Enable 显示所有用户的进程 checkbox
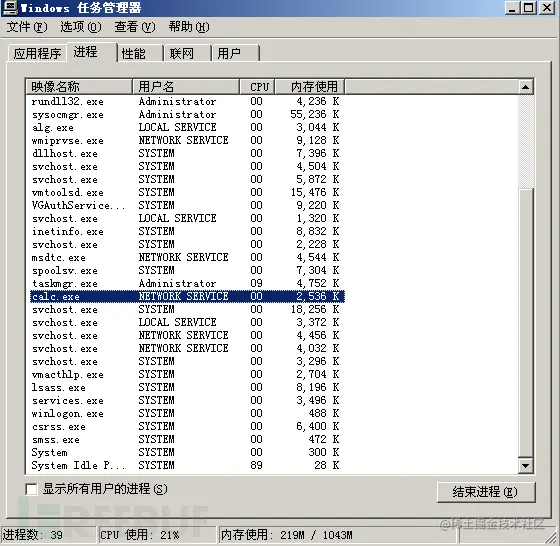This screenshot has height=546, width=560. 31,489
